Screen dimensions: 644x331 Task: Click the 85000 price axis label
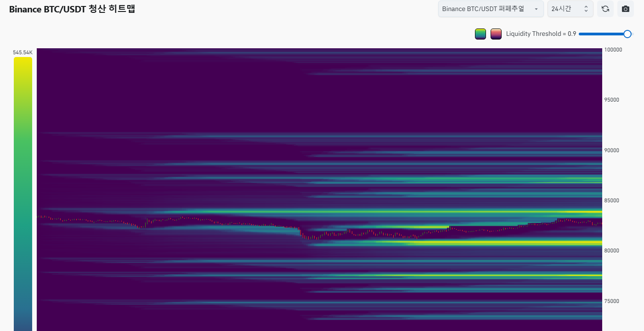[612, 200]
